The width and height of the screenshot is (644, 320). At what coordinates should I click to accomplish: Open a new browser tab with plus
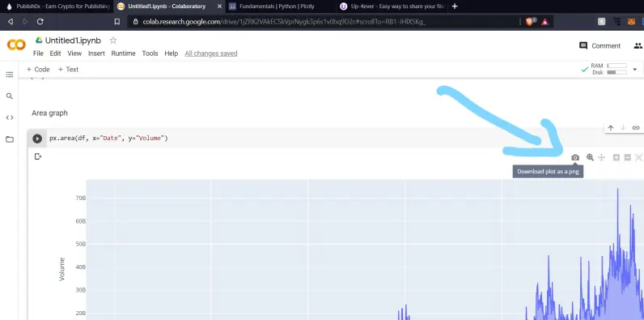(454, 6)
